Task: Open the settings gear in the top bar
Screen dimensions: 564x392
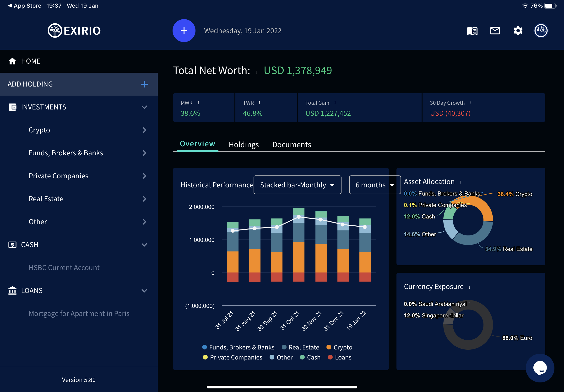Action: 518,30
